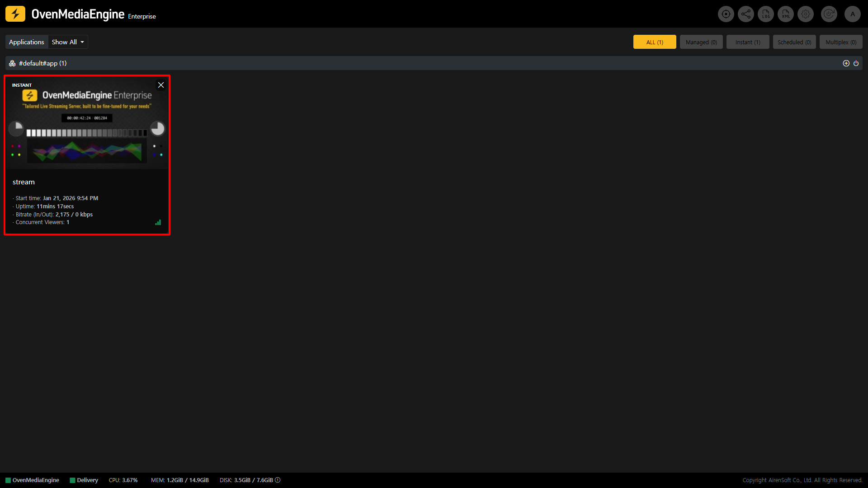This screenshot has height=488, width=868.
Task: Show Scheduled (0) streams
Action: tap(794, 42)
